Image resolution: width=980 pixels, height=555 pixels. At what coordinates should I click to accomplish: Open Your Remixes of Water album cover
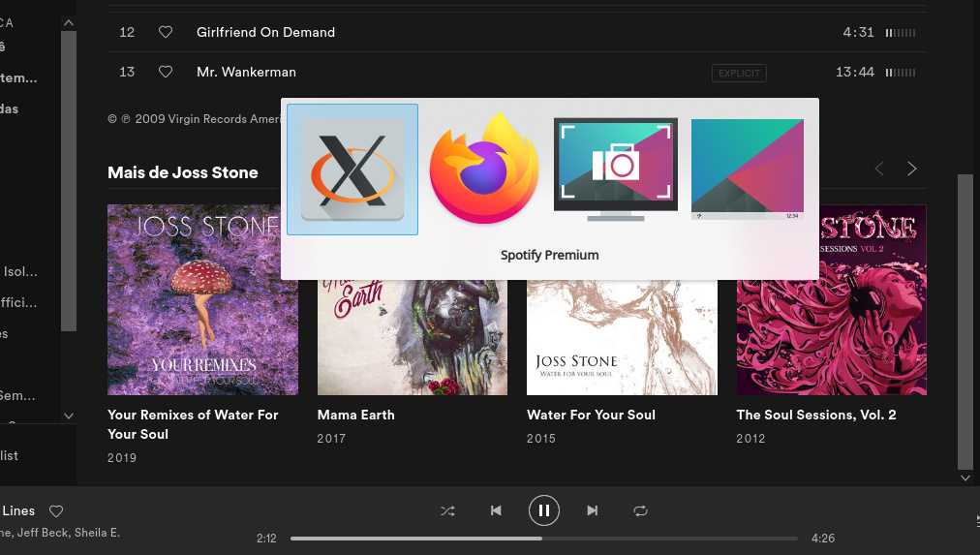pyautogui.click(x=202, y=299)
